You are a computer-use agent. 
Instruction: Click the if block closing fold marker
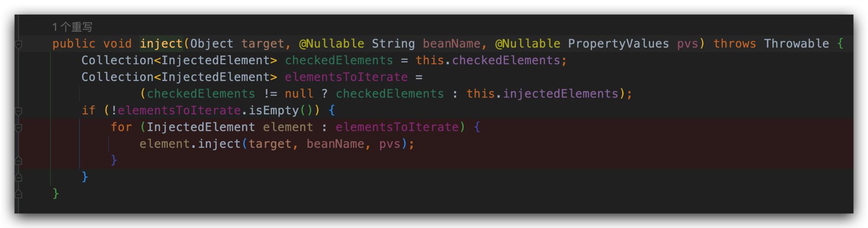(x=19, y=177)
